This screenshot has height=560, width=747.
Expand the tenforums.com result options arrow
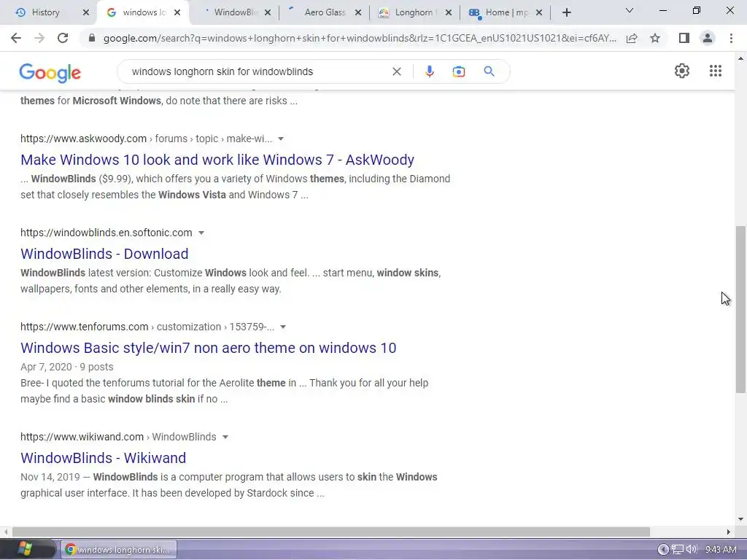click(x=283, y=327)
